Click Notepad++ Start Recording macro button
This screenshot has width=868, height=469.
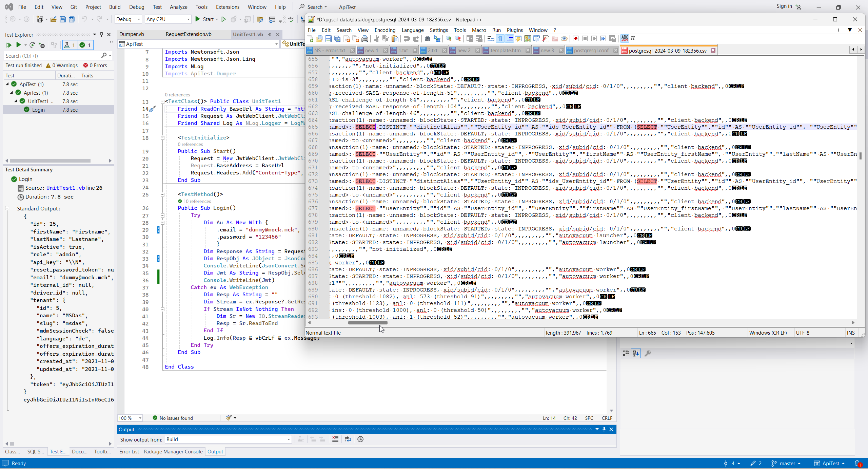pyautogui.click(x=575, y=39)
